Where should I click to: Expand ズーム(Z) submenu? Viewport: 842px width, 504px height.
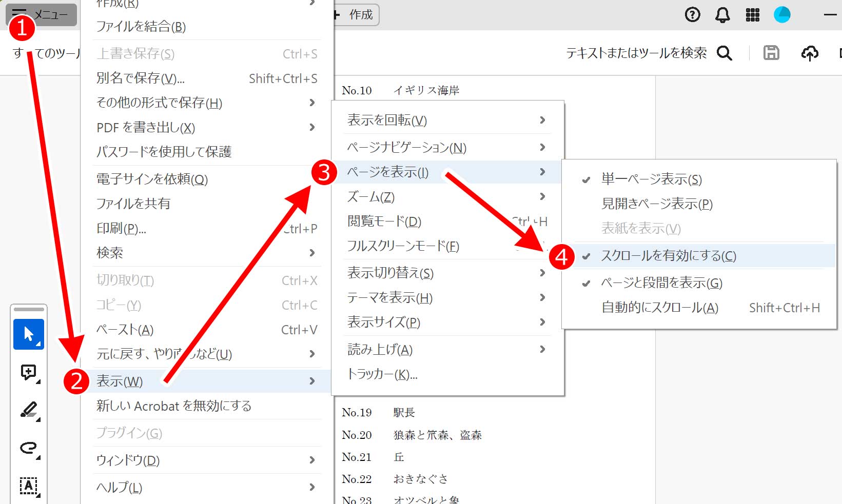(448, 196)
